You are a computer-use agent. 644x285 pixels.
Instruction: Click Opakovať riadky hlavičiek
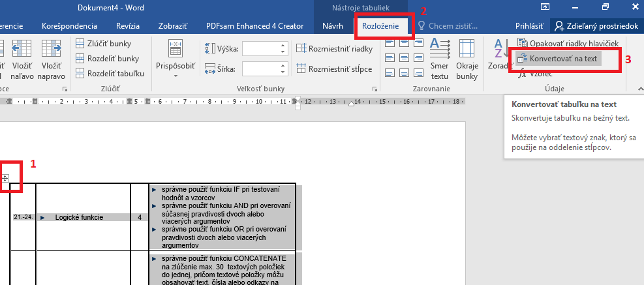pyautogui.click(x=573, y=43)
